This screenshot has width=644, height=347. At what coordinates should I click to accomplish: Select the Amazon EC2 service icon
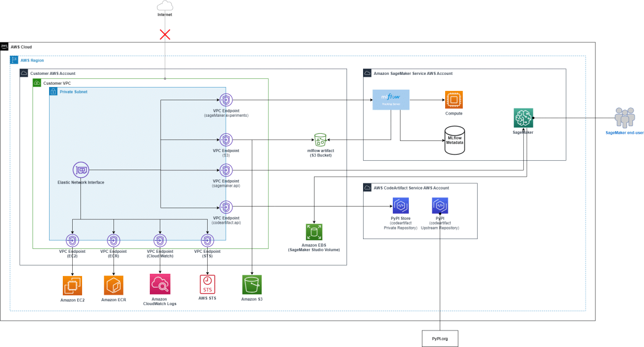coord(72,285)
